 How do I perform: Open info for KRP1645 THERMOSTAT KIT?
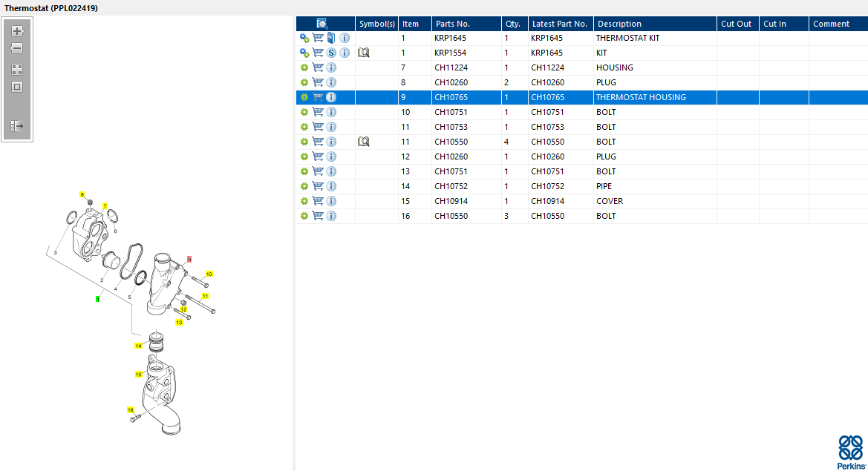[x=345, y=38]
